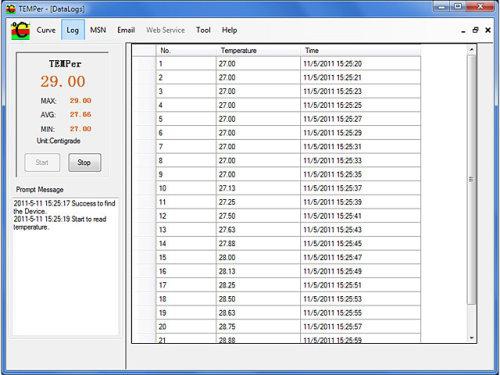This screenshot has height=375, width=500.
Task: Click the log table vertical scrollbar thumb
Action: (471, 179)
